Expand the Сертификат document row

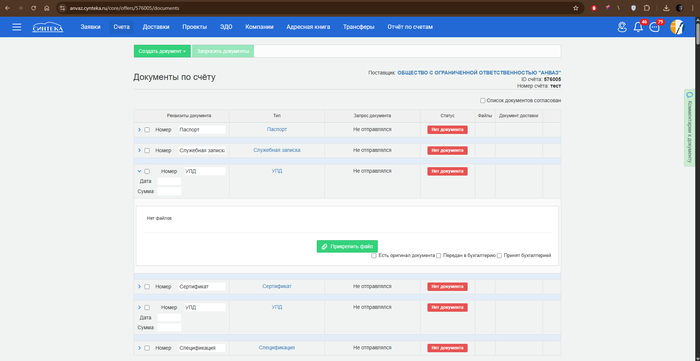point(139,286)
